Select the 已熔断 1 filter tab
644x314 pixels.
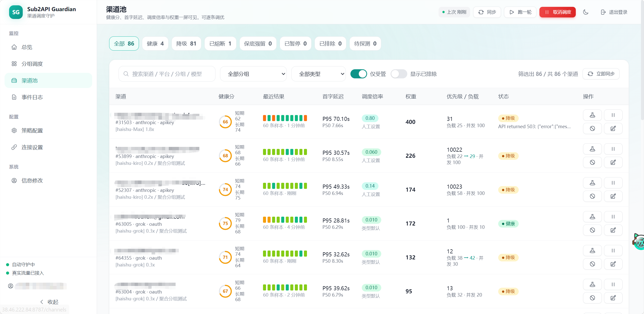click(x=220, y=43)
